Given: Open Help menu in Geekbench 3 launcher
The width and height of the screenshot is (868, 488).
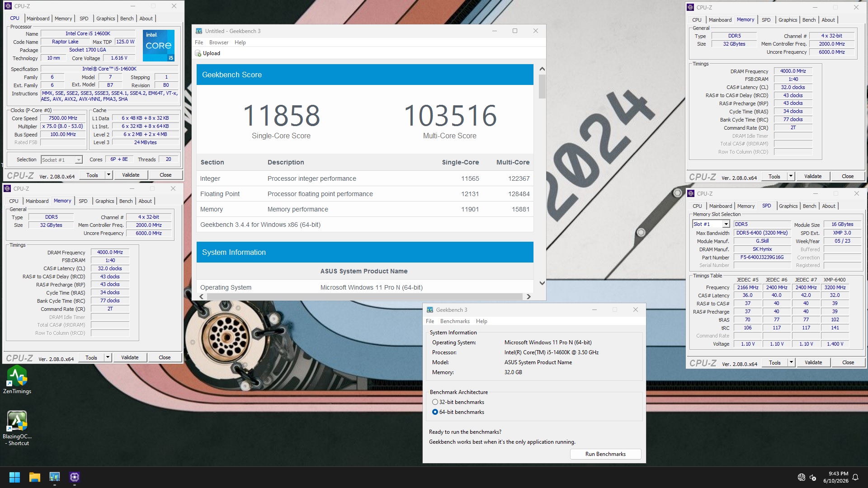Looking at the screenshot, I should 481,321.
